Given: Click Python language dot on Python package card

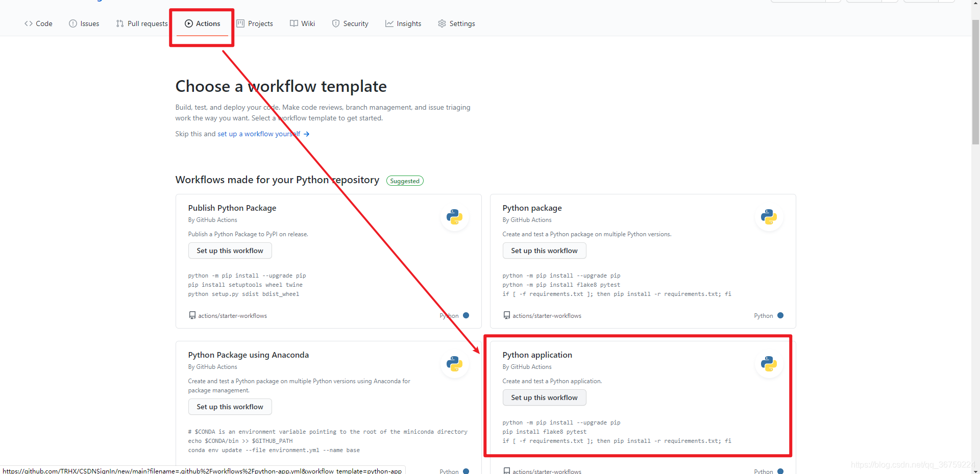Looking at the screenshot, I should click(x=780, y=315).
